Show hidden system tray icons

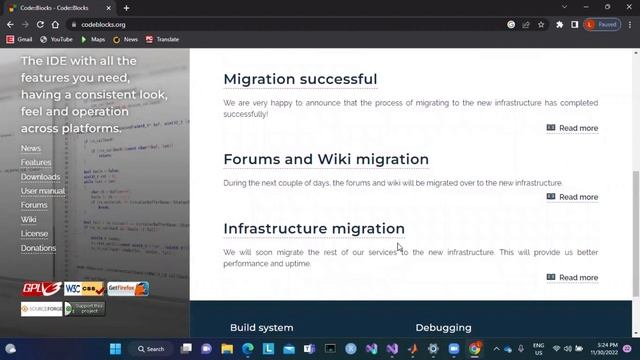pyautogui.click(x=496, y=349)
